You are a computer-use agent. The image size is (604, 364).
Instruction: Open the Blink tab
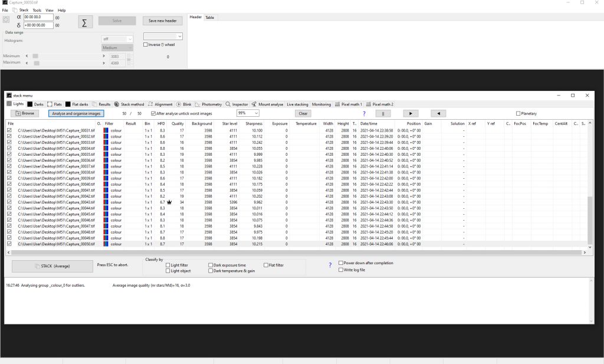pyautogui.click(x=184, y=104)
